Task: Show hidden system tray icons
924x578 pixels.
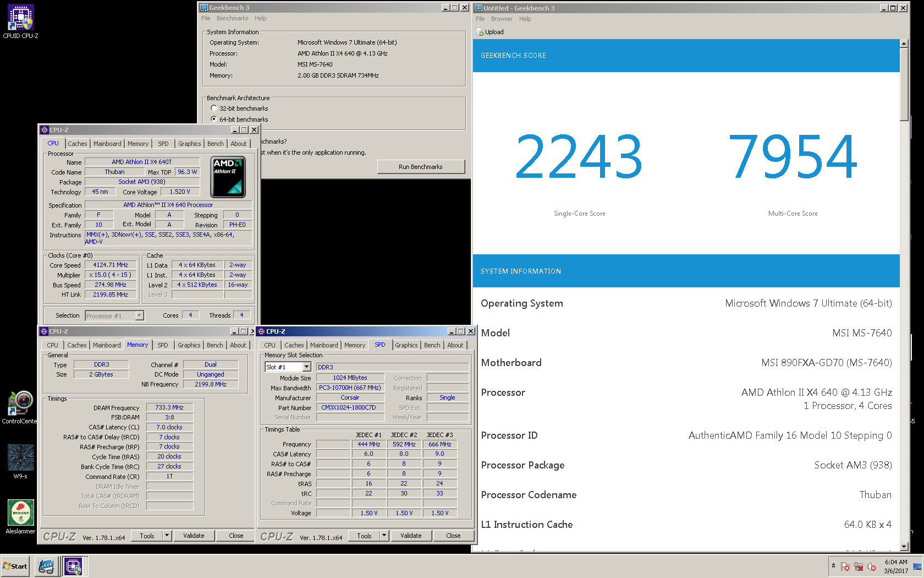Action: [x=833, y=566]
